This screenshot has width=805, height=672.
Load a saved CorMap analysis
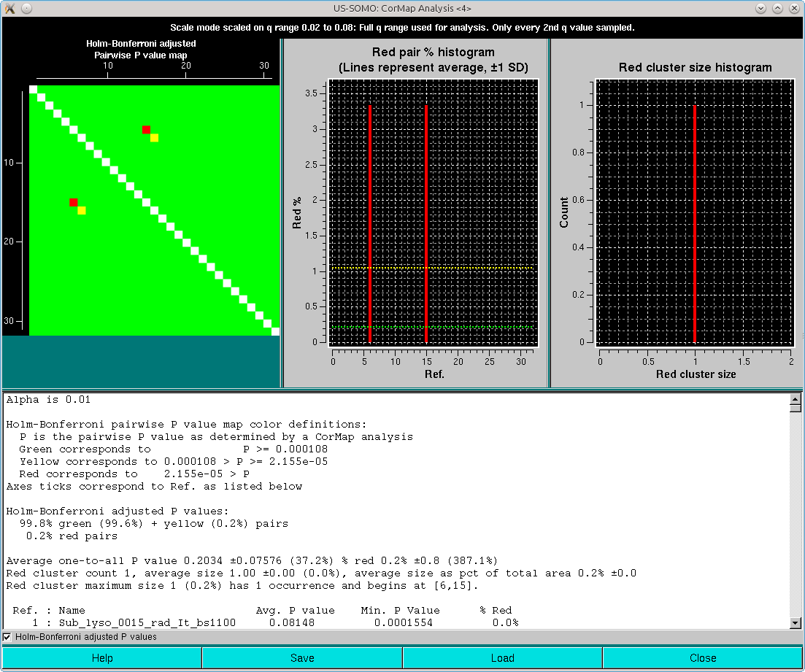502,657
